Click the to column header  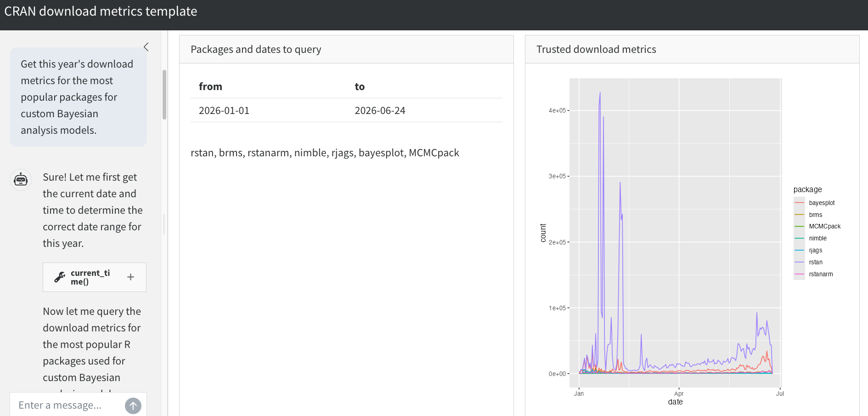pos(360,86)
